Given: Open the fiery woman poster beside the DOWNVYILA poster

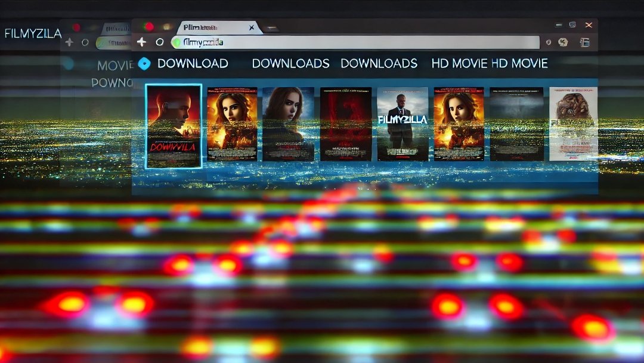Looking at the screenshot, I should click(x=232, y=124).
